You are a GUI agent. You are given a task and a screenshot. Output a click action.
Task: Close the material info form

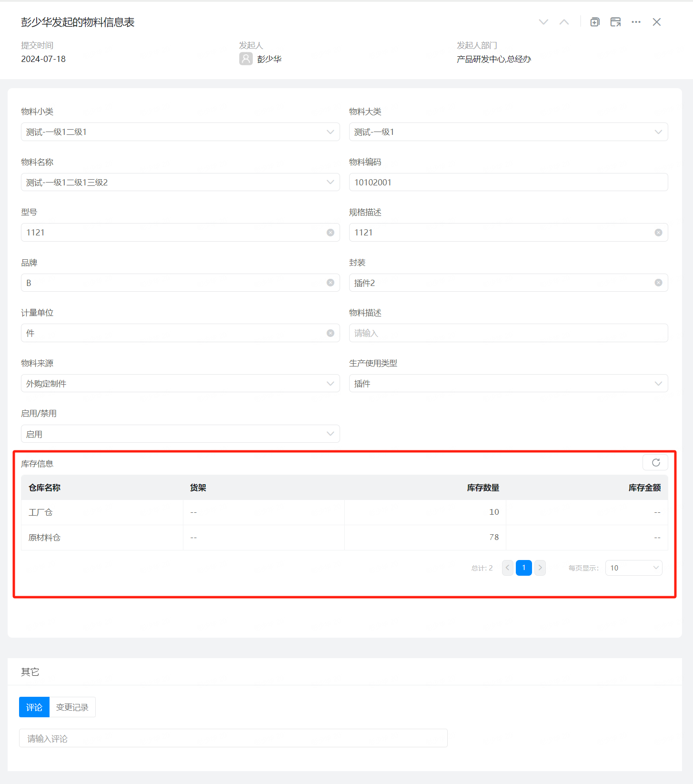[x=657, y=22]
